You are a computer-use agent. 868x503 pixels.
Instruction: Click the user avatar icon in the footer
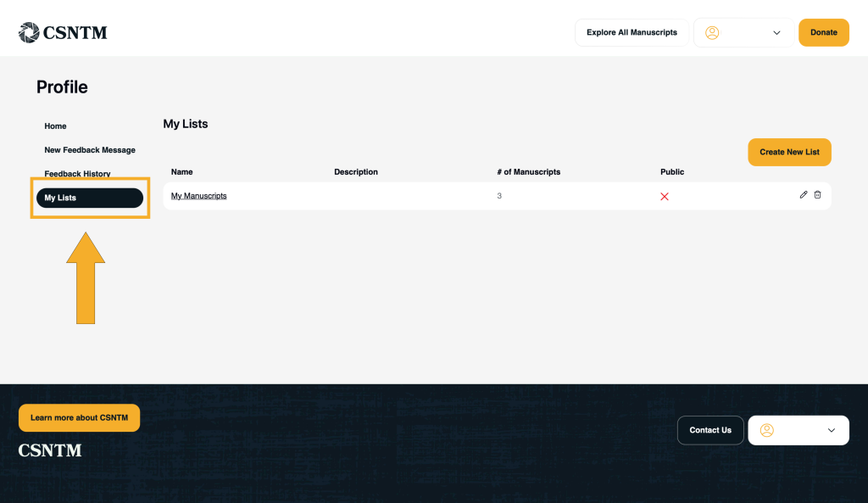tap(767, 430)
